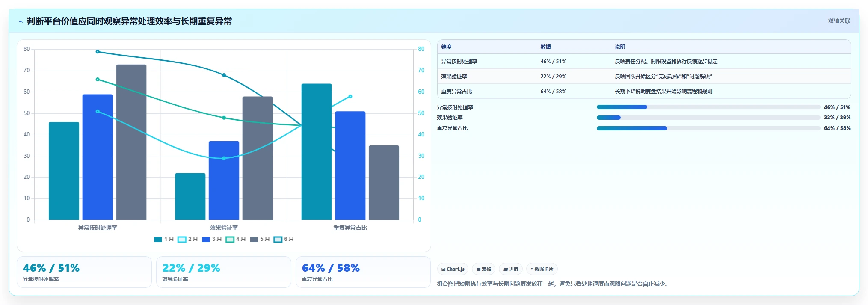Click the 6月 line point above 异常按时处理率
Screen dimensions: 868x305
click(x=98, y=52)
